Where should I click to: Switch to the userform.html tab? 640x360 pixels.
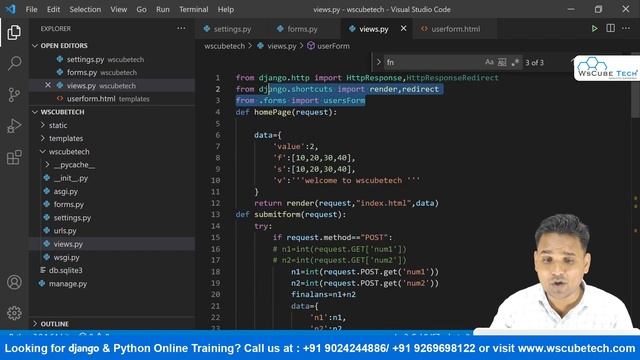point(456,29)
